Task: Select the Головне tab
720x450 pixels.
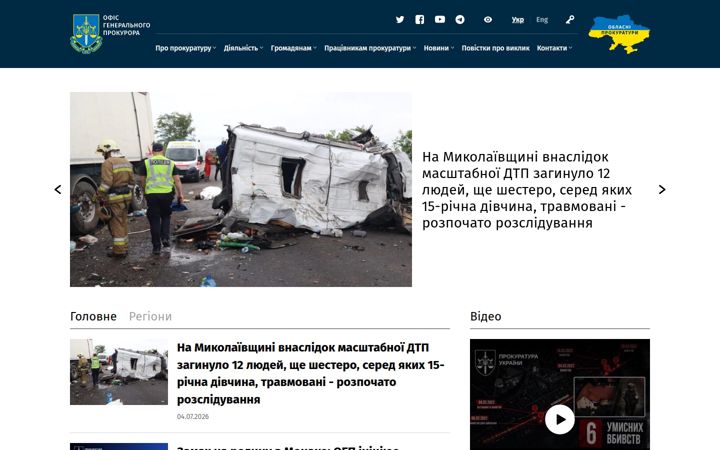Action: (x=93, y=316)
